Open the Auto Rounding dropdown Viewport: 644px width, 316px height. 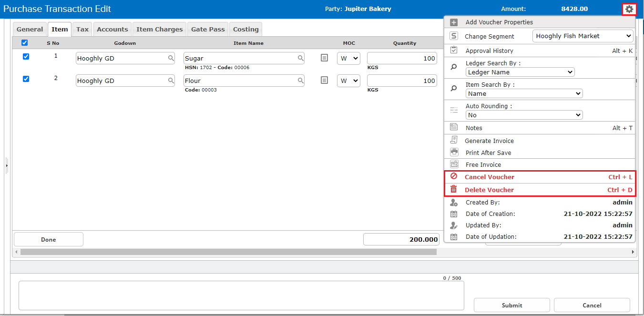click(x=523, y=115)
